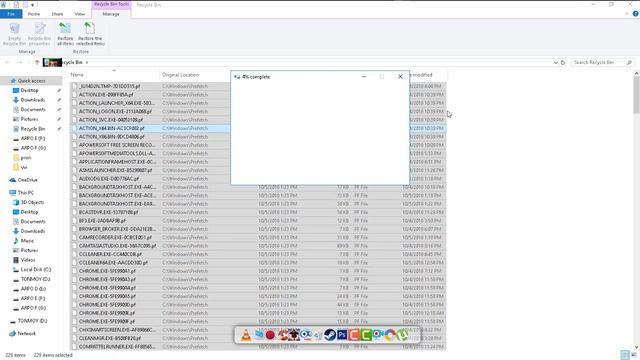Switch to Details view in status bar
640x360 pixels.
[x=624, y=355]
